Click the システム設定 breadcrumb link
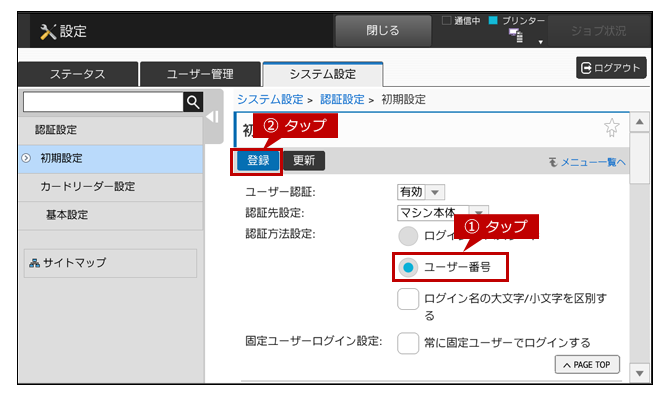The image size is (670, 396). pyautogui.click(x=270, y=100)
